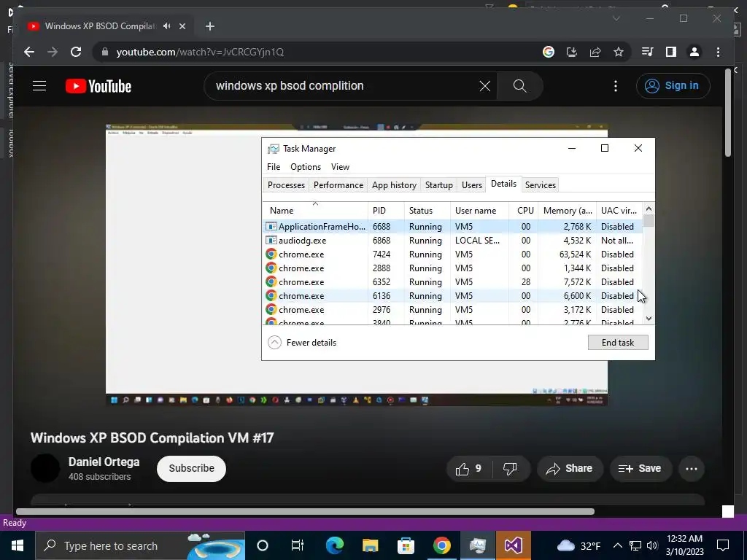Reload the YouTube page
Viewport: 747px width, 560px height.
76,52
